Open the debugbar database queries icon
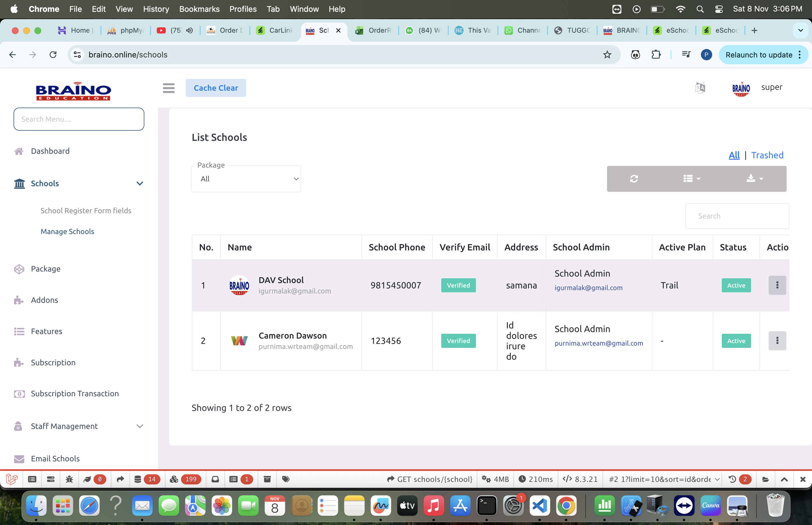 [138, 479]
